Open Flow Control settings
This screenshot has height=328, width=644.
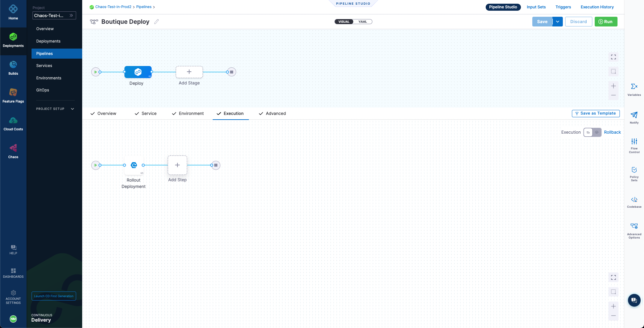(x=634, y=145)
